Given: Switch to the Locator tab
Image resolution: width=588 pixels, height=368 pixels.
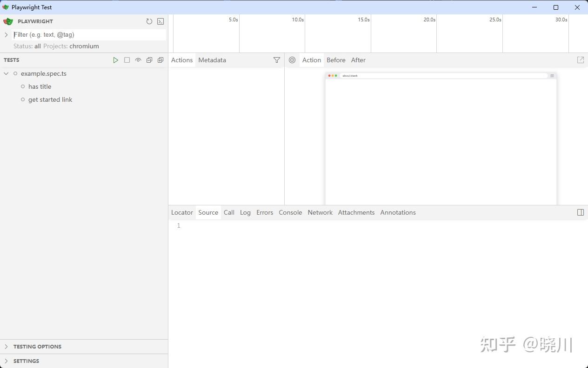Looking at the screenshot, I should point(182,212).
